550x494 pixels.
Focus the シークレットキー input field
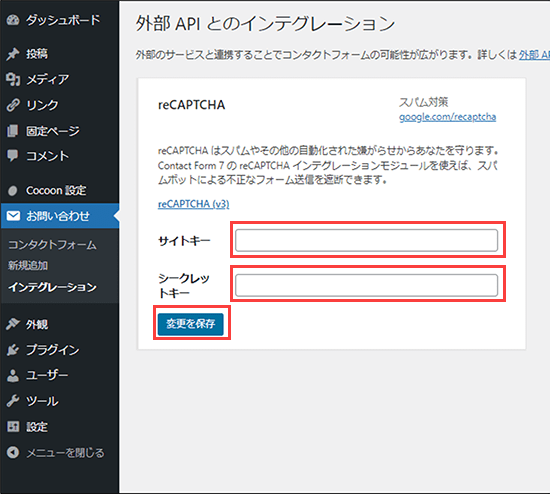pos(367,285)
